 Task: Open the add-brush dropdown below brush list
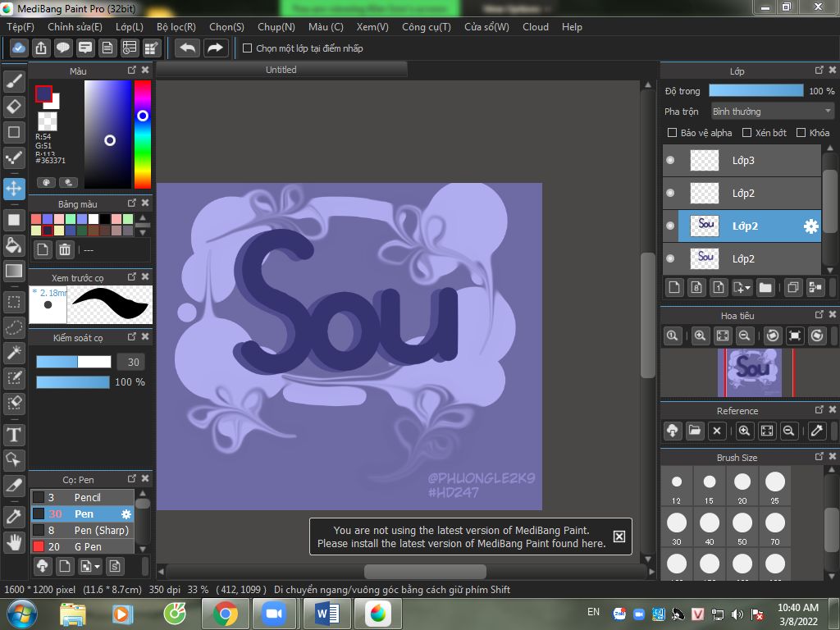click(89, 566)
